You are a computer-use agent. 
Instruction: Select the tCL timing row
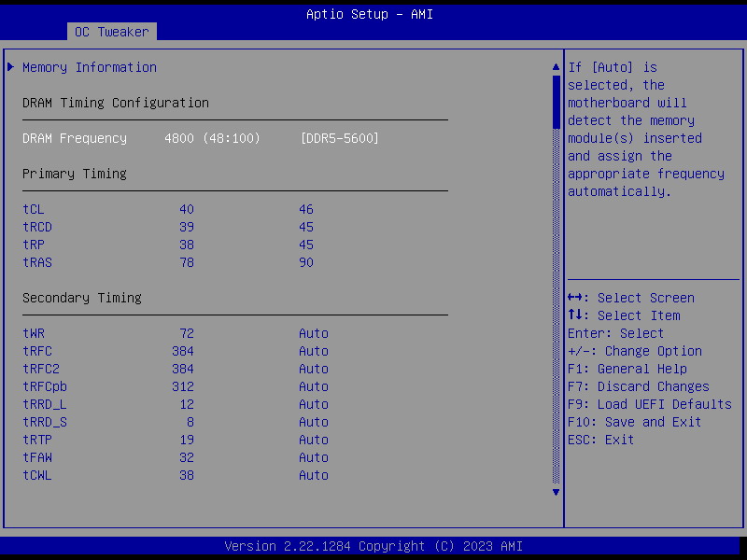[168, 209]
